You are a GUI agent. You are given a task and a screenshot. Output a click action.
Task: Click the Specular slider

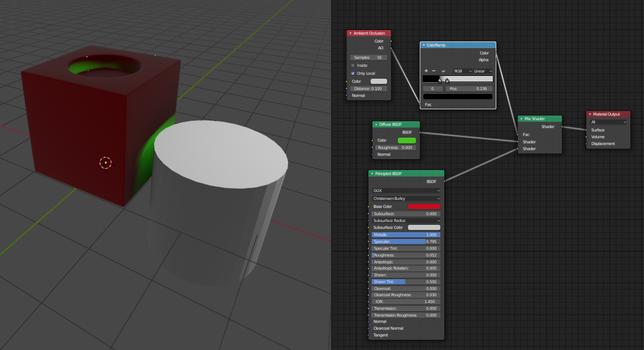(406, 242)
